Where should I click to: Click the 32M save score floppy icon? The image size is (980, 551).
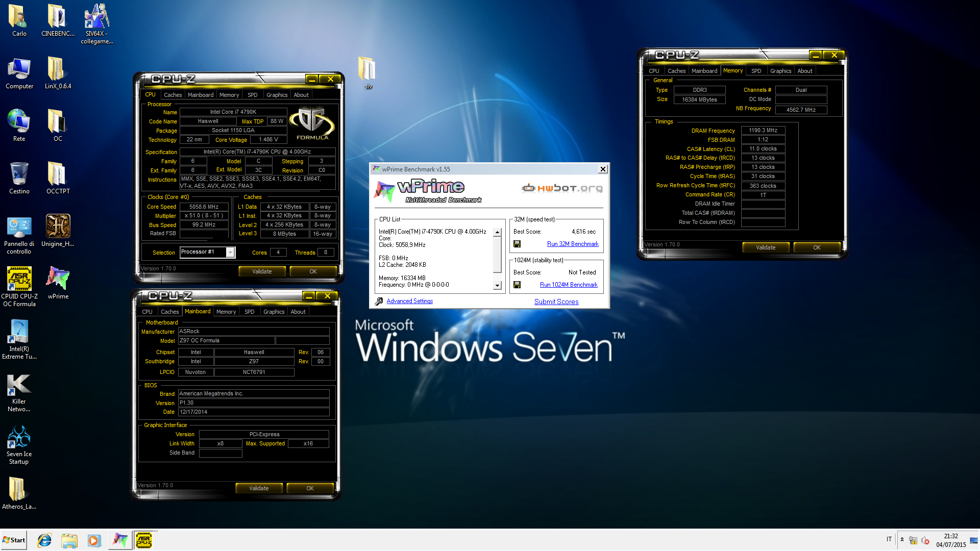[x=517, y=244]
